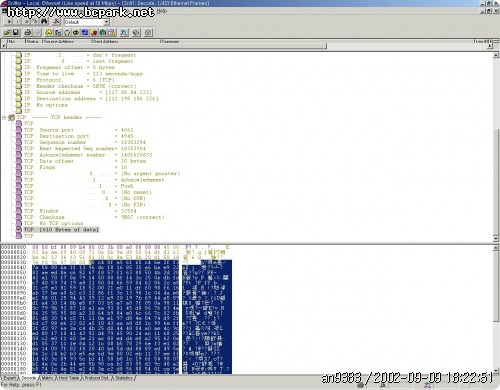Select the TCP Acknowledgment number row
500x390 pixels.
coord(88,155)
